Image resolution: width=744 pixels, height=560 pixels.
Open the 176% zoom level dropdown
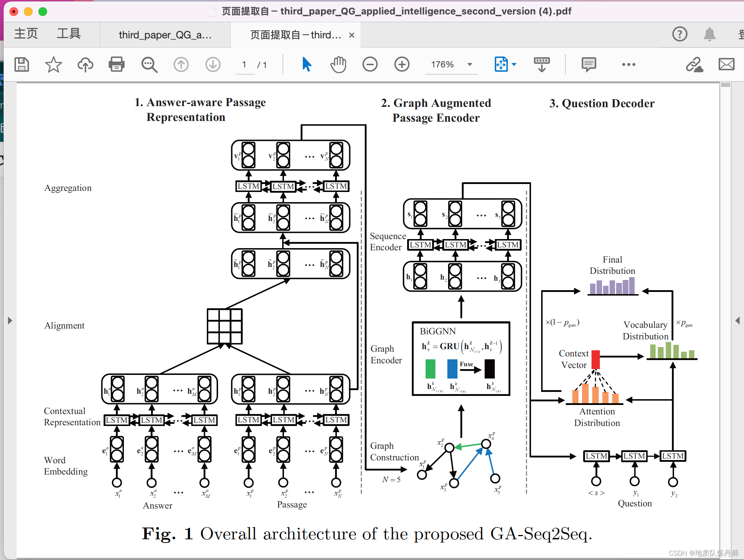click(x=470, y=64)
